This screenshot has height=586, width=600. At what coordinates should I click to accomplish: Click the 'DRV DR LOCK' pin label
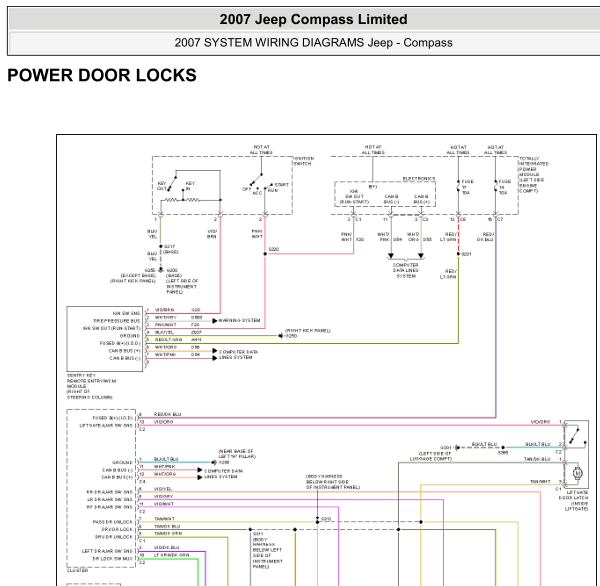[117, 529]
